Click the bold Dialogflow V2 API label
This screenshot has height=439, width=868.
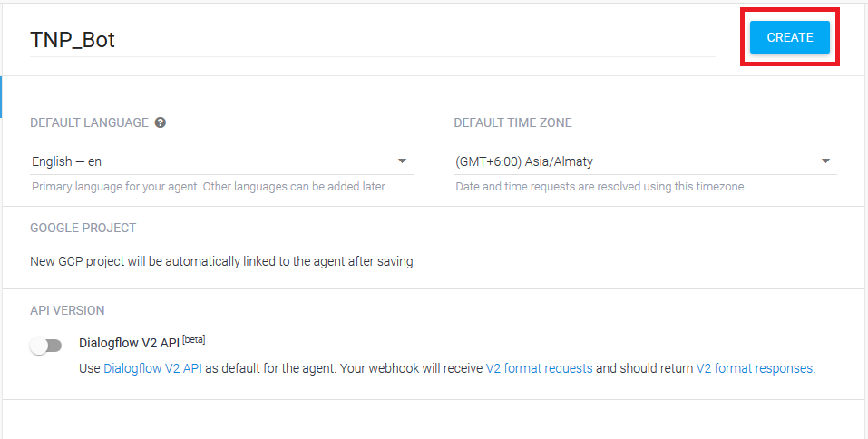[129, 343]
